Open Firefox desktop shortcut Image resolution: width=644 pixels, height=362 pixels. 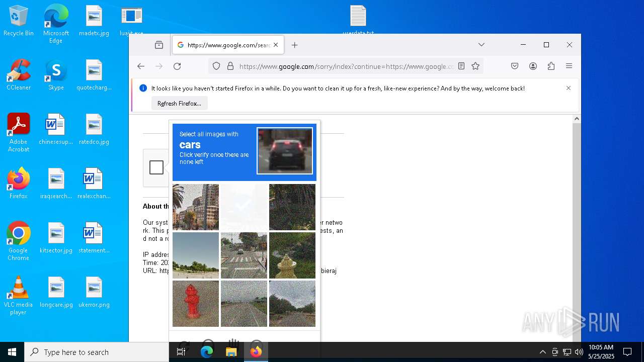click(x=19, y=184)
